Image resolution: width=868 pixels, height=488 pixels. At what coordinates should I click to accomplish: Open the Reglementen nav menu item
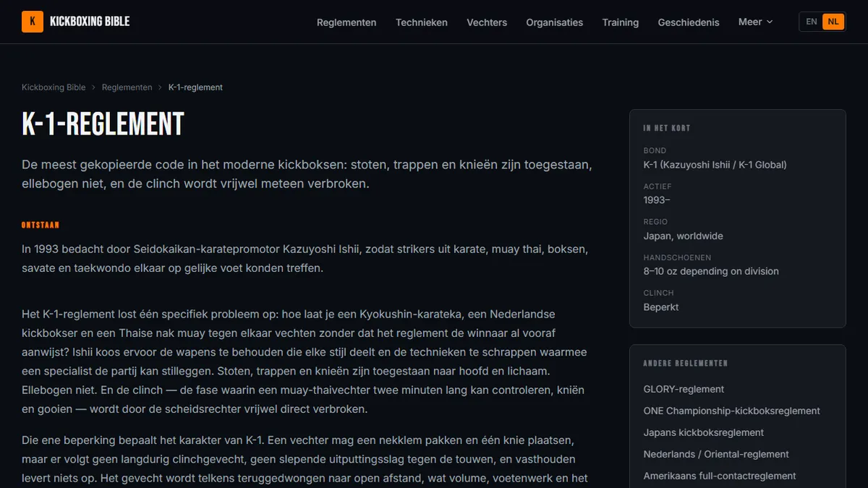click(x=346, y=22)
